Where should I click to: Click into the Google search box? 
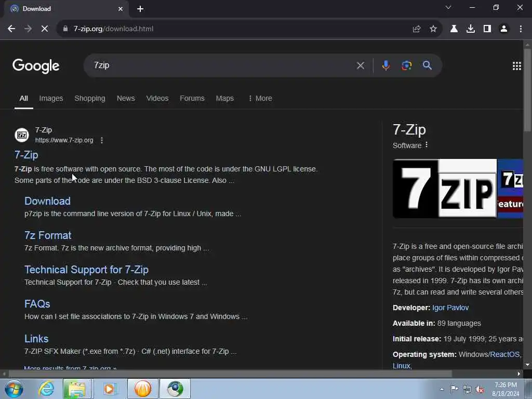[x=220, y=65]
